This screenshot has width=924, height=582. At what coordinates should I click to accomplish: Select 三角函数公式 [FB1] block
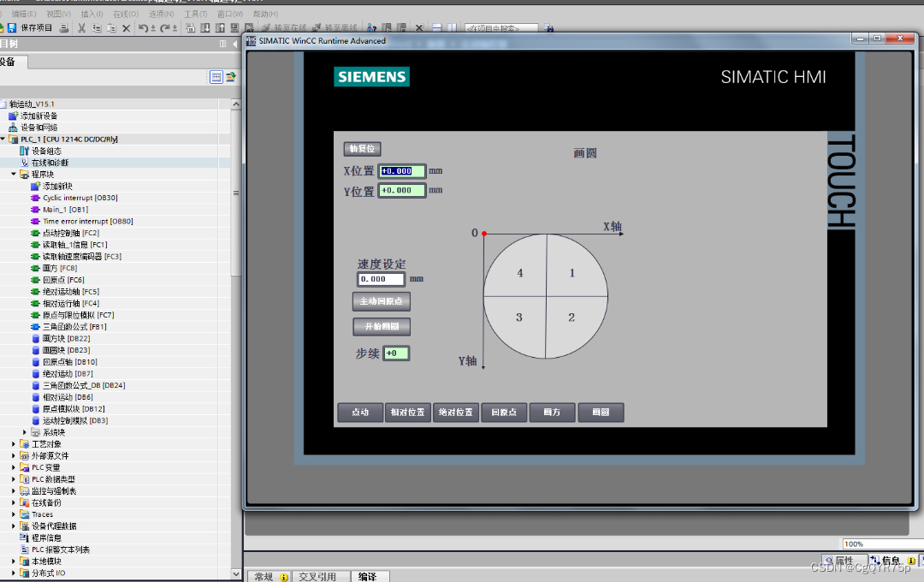(x=74, y=327)
